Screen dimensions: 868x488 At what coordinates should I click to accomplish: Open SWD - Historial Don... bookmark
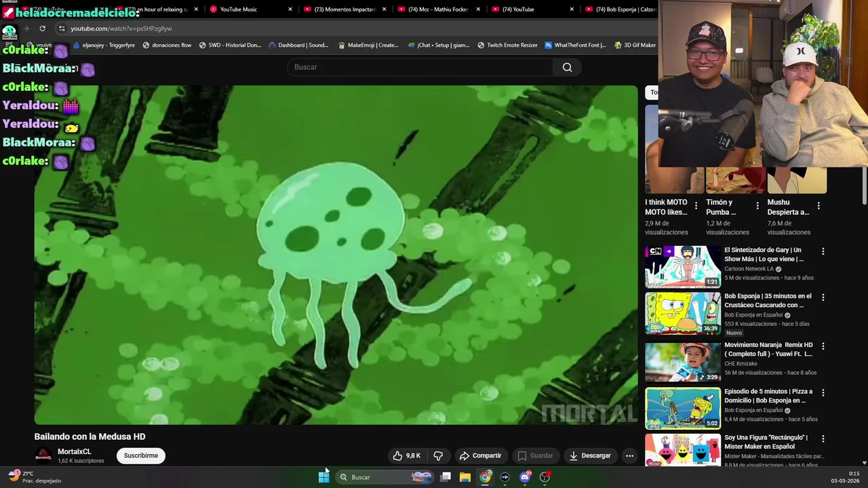coord(230,45)
